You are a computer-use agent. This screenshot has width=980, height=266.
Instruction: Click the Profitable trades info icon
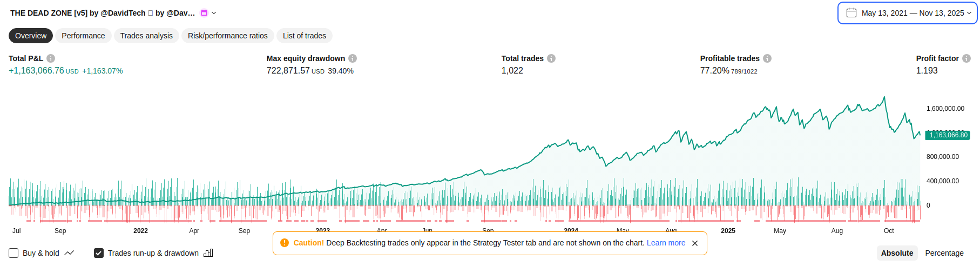[x=767, y=58]
